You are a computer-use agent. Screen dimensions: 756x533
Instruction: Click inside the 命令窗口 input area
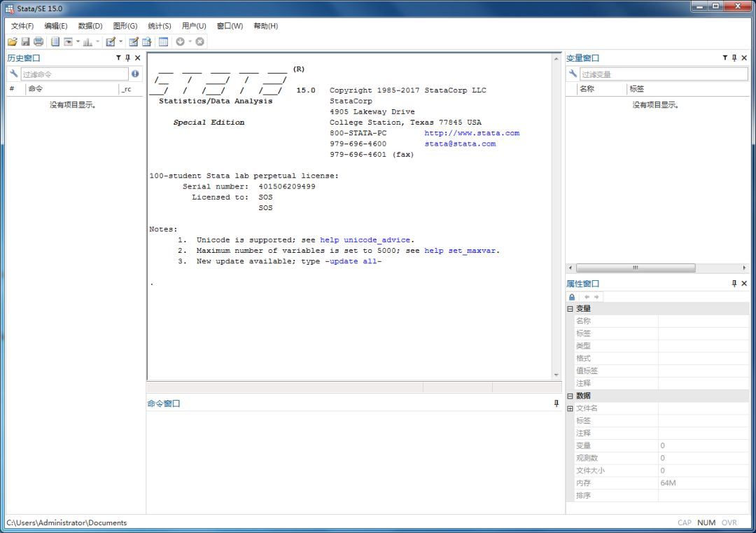(x=354, y=462)
